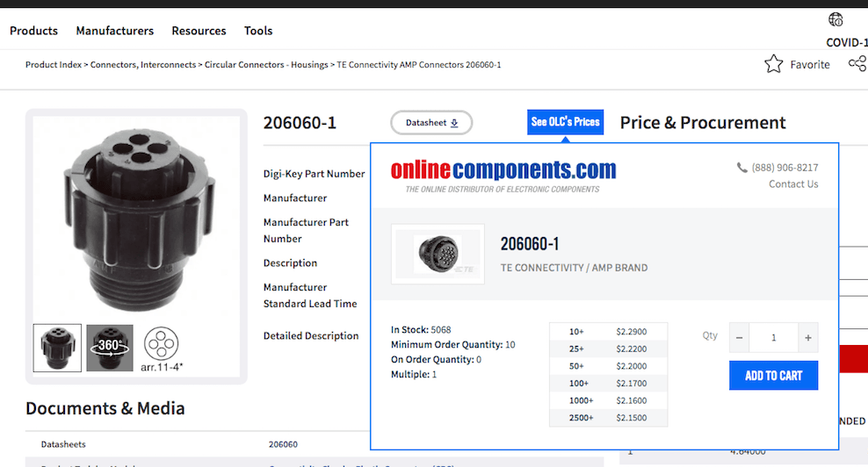Go to Product Index breadcrumb

pyautogui.click(x=53, y=65)
